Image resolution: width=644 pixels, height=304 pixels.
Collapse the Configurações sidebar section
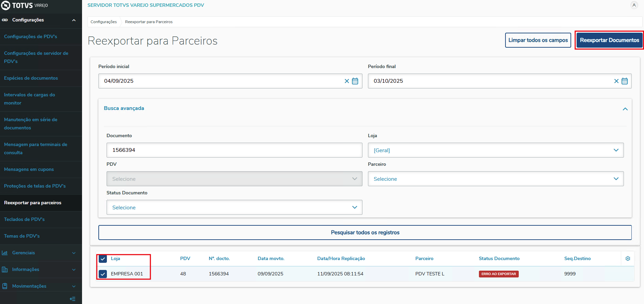(74, 20)
